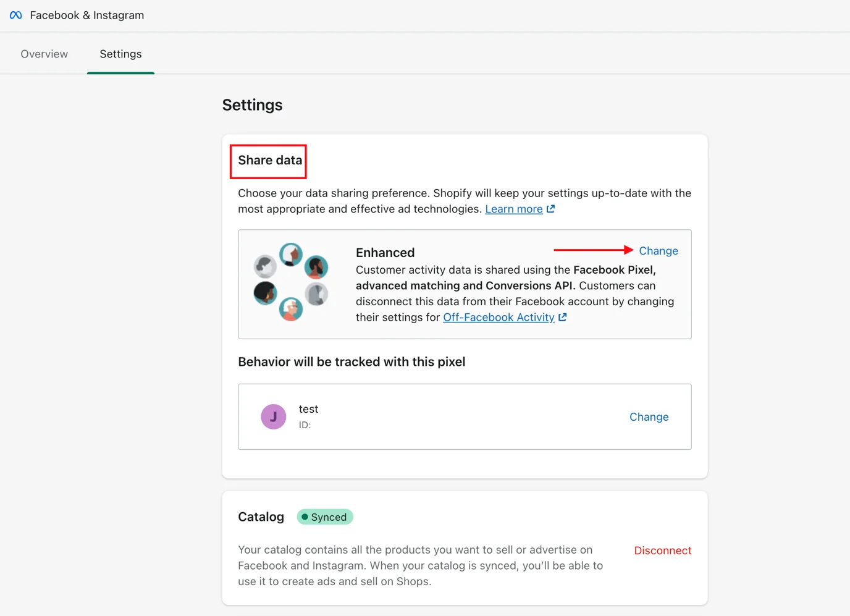The height and width of the screenshot is (616, 850).
Task: Click external icon after Off-Facebook Activity
Action: coord(563,317)
